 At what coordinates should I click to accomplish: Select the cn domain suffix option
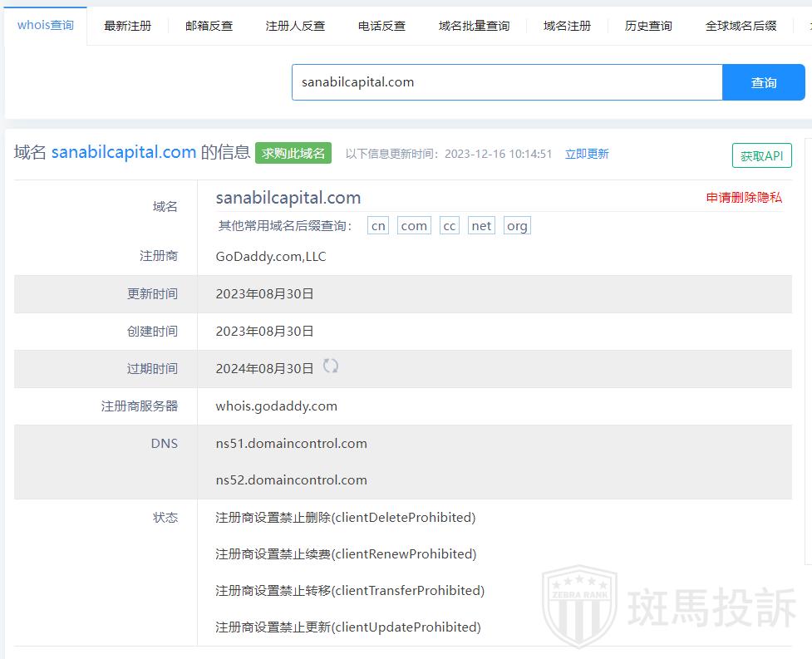click(x=378, y=226)
